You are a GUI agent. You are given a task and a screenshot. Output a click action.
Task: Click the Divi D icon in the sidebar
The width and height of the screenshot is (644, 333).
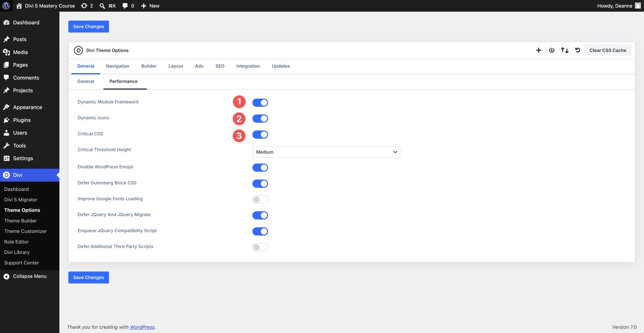coord(6,175)
